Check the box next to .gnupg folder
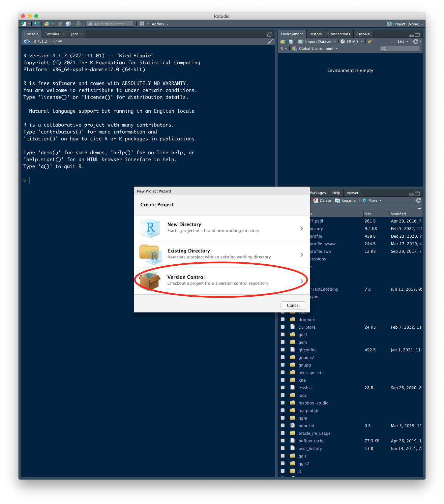The width and height of the screenshot is (444, 504). pos(283,365)
